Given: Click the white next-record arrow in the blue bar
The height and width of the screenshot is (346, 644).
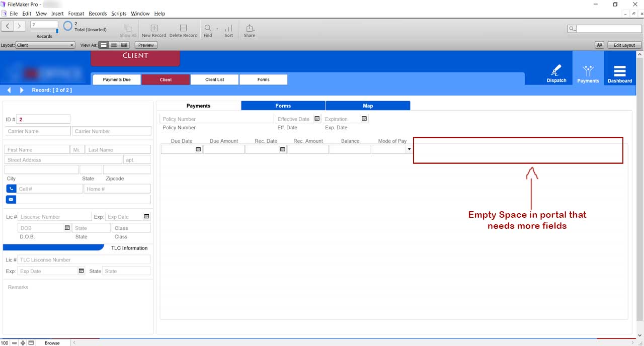Looking at the screenshot, I should [x=22, y=90].
